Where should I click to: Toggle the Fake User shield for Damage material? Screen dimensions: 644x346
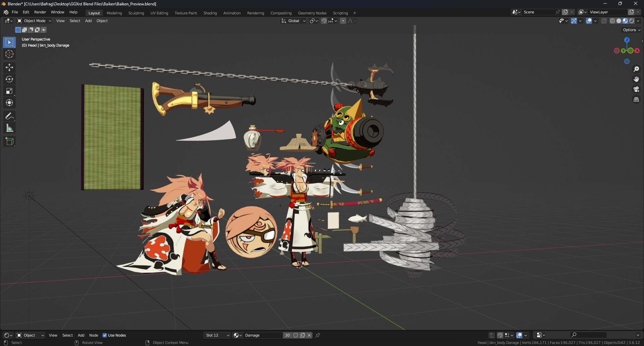296,335
